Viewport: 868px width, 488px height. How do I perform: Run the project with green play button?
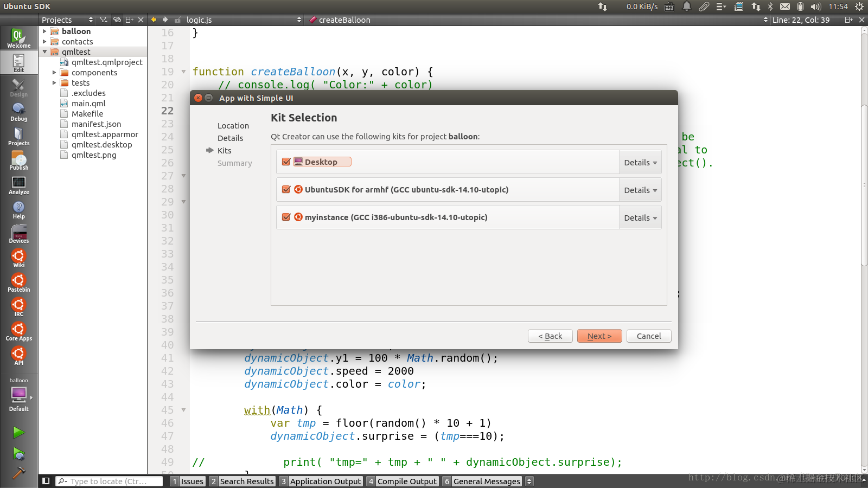19,432
